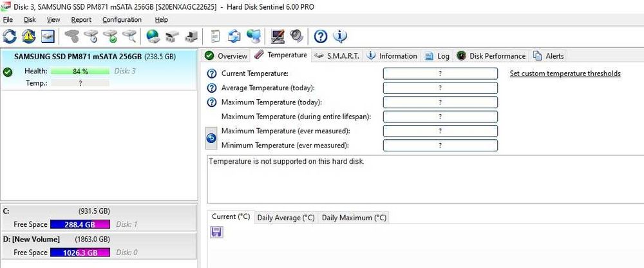644x268 pixels.
Task: Click the blue question mark toolbar icon
Action: [x=321, y=36]
